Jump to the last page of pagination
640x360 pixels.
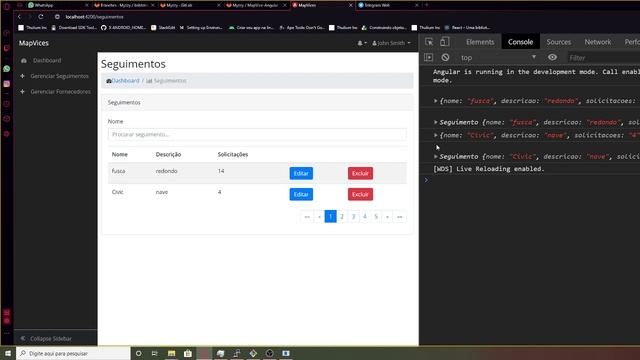[400, 216]
